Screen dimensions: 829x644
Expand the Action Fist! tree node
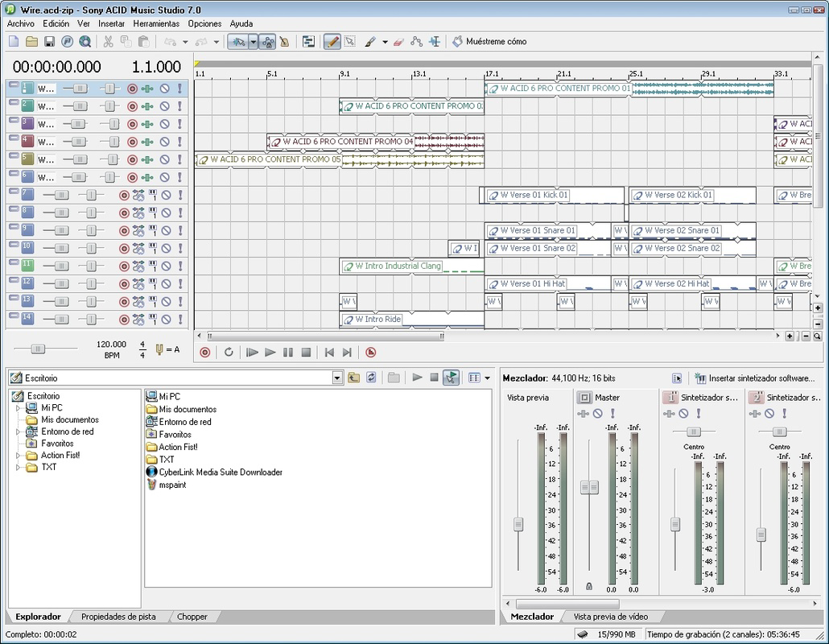pos(18,456)
